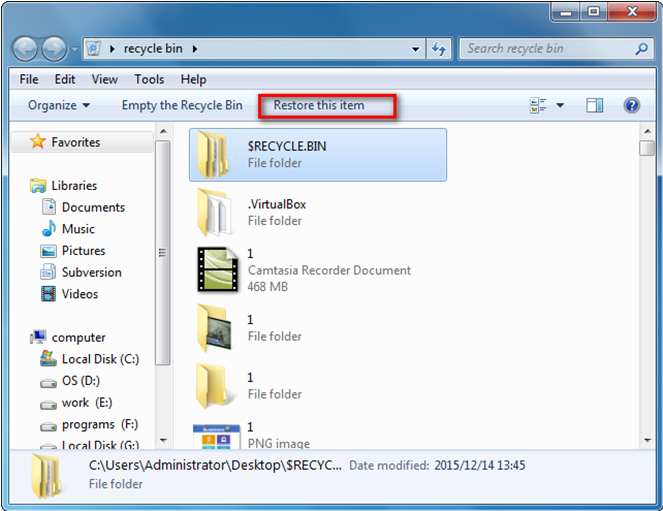This screenshot has width=663, height=511.
Task: Open the Pictures library
Action: (83, 251)
